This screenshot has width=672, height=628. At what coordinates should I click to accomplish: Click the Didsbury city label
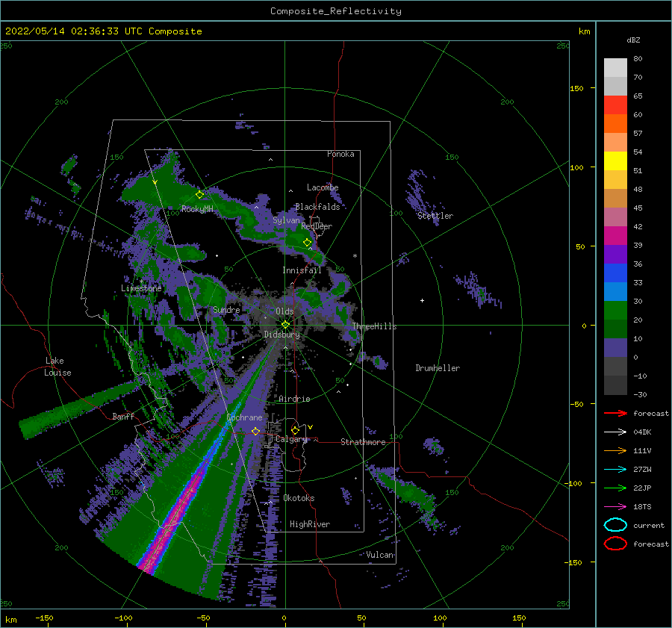coord(282,335)
